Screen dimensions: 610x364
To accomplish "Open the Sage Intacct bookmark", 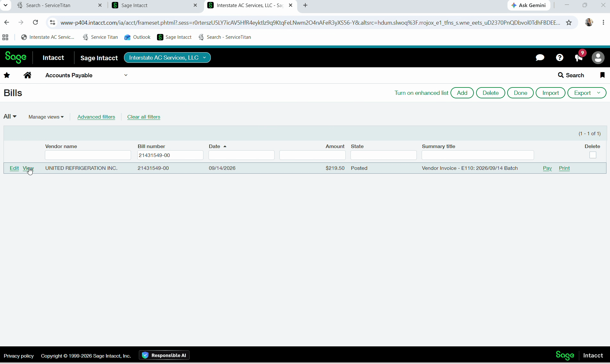I will coord(174,37).
